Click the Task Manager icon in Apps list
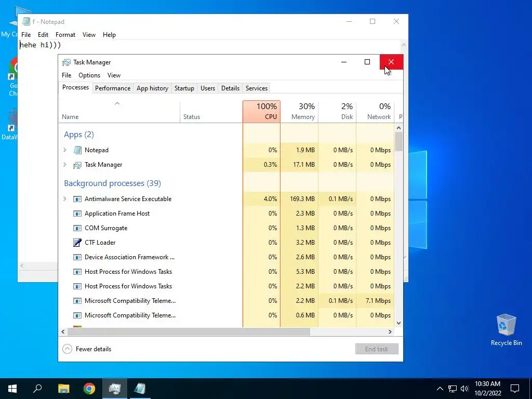532x399 pixels. [x=77, y=165]
